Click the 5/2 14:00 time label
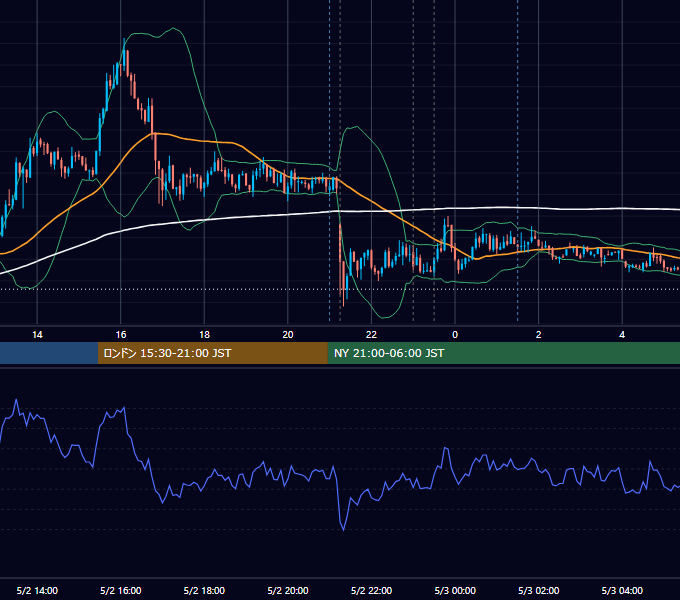The image size is (680, 600). pos(37,590)
